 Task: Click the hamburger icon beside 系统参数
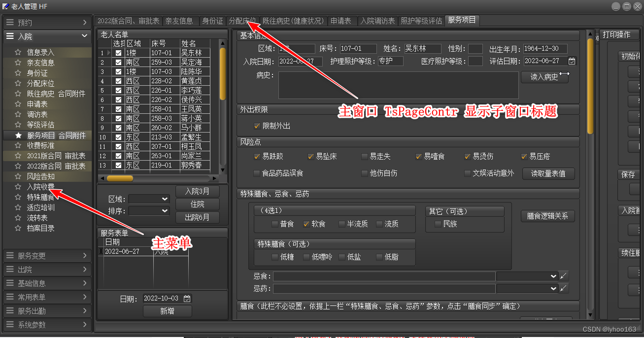(11, 325)
